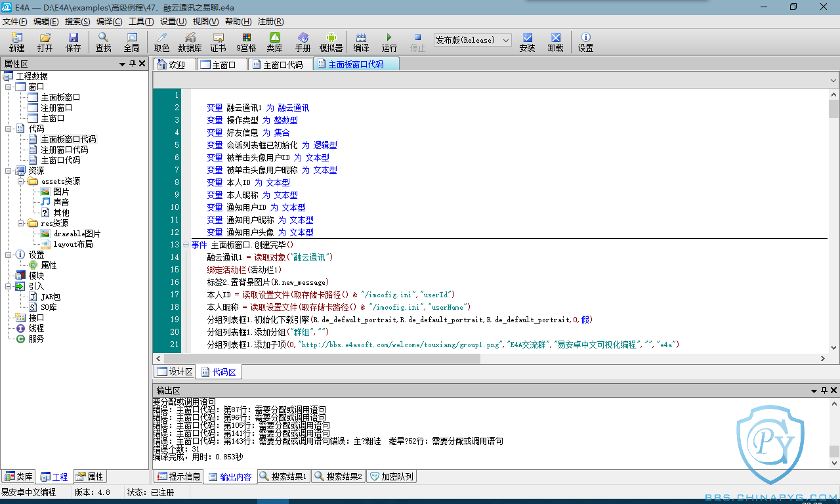Viewport: 840px width, 504px height.
Task: Click the 打开 (Open) toolbar icon
Action: (45, 42)
